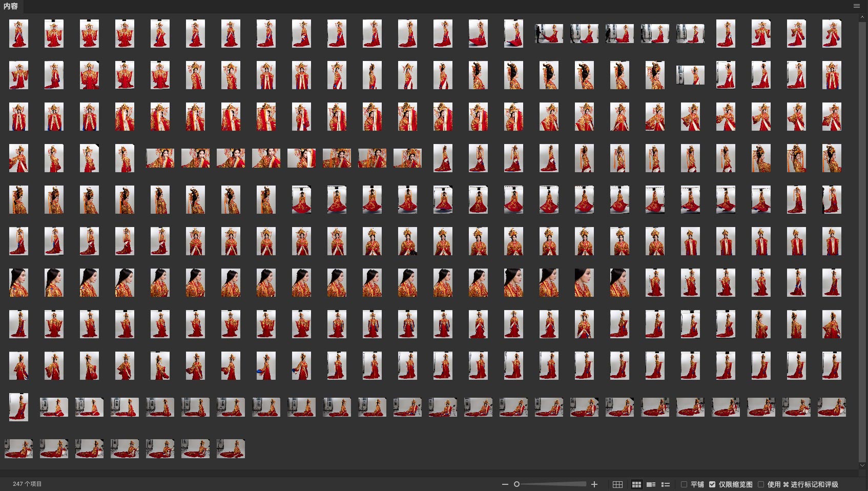Click the vertical scrollbar down arrow
This screenshot has width=868, height=491.
(x=862, y=465)
